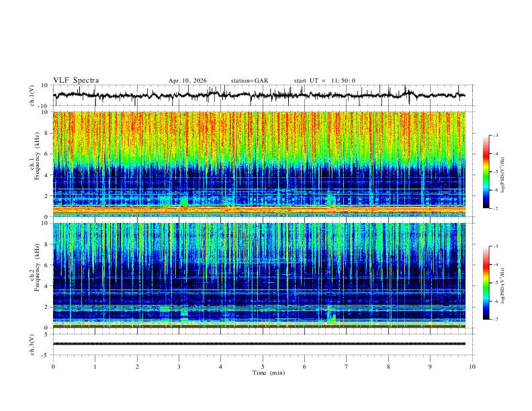Click the "VLF Spectra" title text
532x411 pixels.
pos(76,81)
